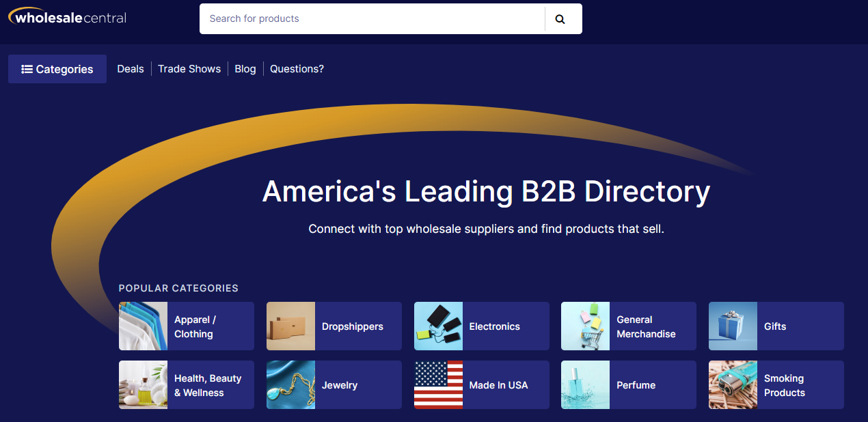
Task: Click the Questions? link
Action: point(297,68)
